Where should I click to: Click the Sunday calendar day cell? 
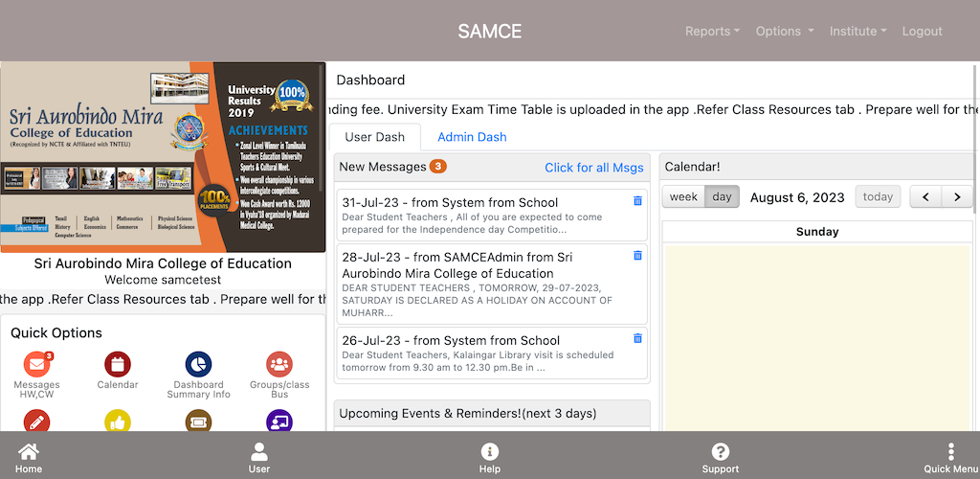[x=817, y=337]
